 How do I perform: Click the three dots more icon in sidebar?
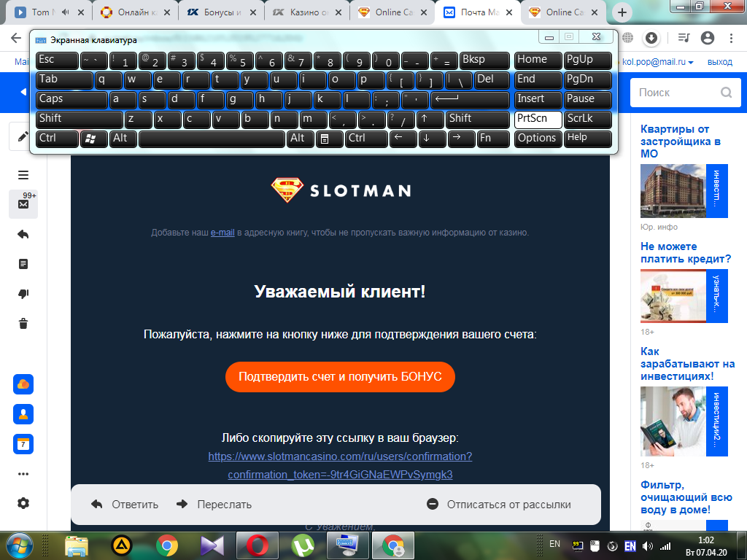pyautogui.click(x=23, y=474)
